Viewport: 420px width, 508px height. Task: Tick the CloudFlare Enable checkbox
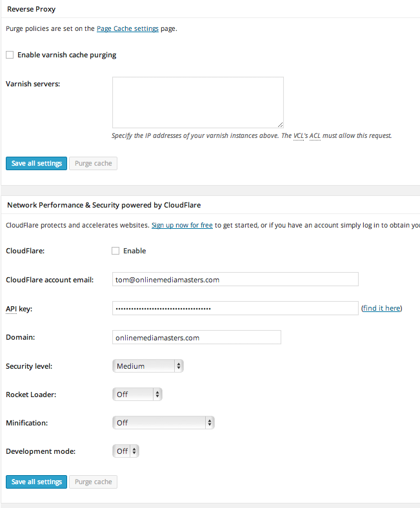(115, 251)
